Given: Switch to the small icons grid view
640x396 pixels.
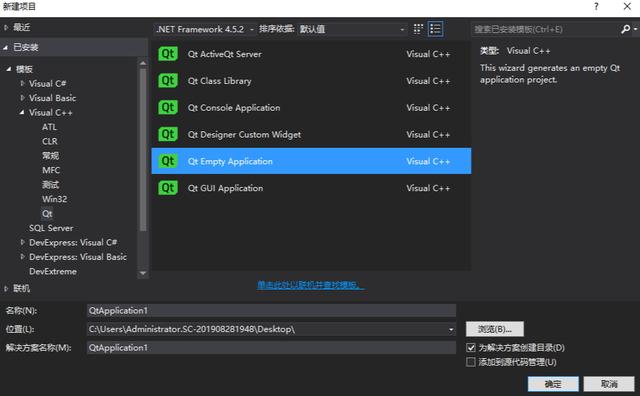Looking at the screenshot, I should (x=418, y=29).
